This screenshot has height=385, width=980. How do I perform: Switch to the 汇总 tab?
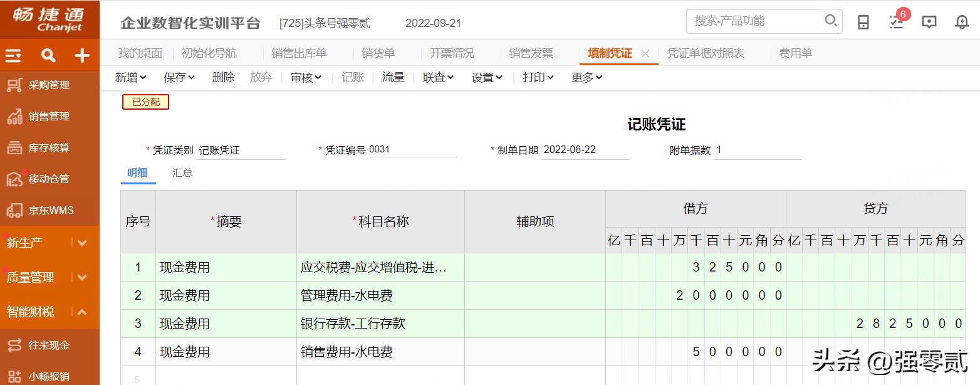[182, 172]
